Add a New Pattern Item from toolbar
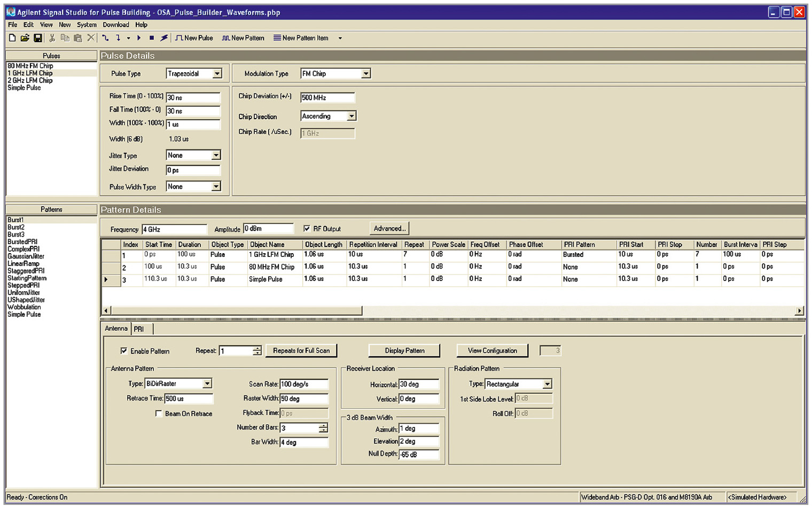The width and height of the screenshot is (812, 507). (301, 38)
